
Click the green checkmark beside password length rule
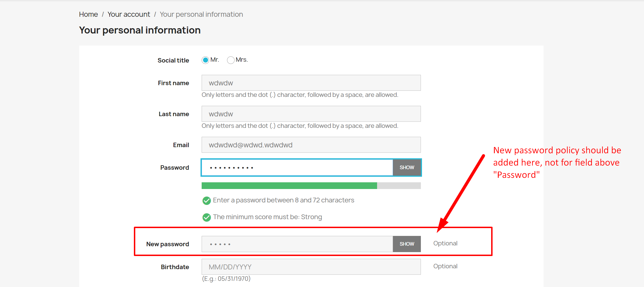206,200
